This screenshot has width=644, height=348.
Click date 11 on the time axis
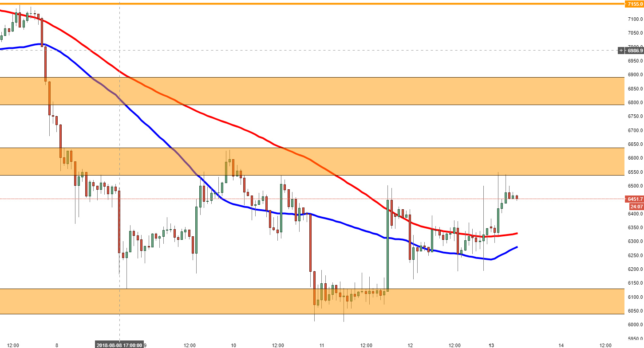322,345
